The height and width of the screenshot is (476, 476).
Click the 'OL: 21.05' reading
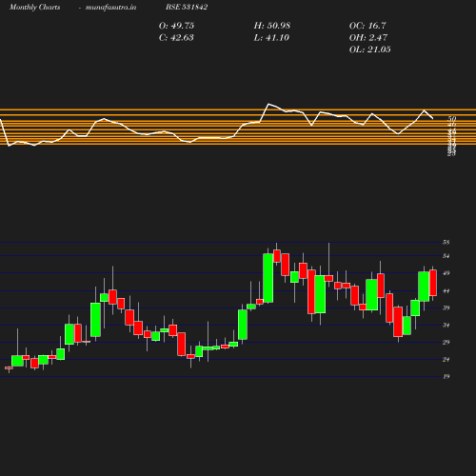pyautogui.click(x=369, y=50)
